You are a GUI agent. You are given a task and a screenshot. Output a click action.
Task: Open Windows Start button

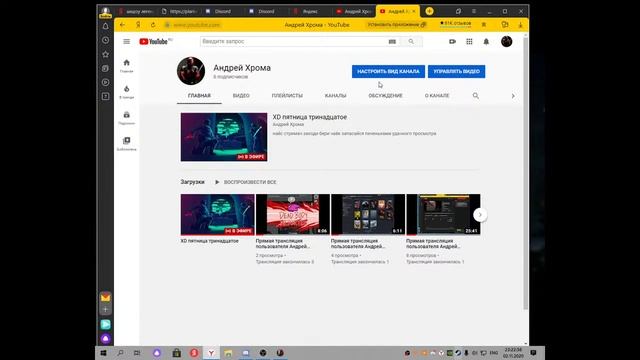click(x=103, y=353)
